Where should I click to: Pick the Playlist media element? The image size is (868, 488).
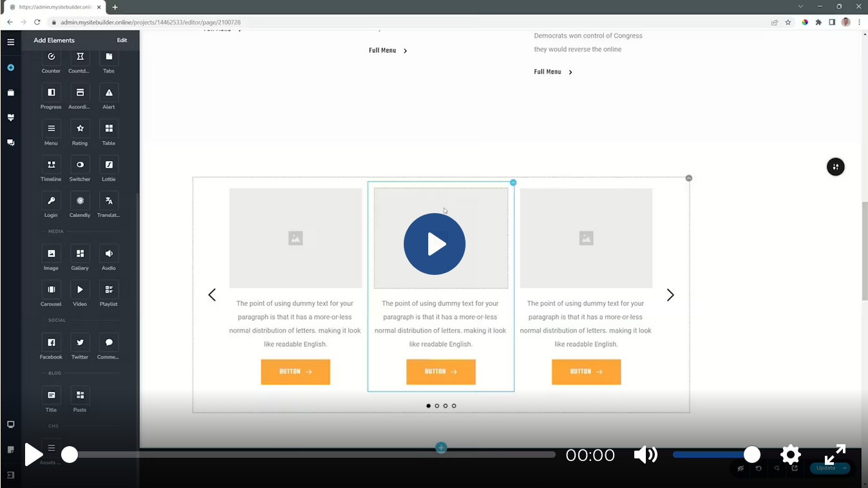(x=109, y=290)
